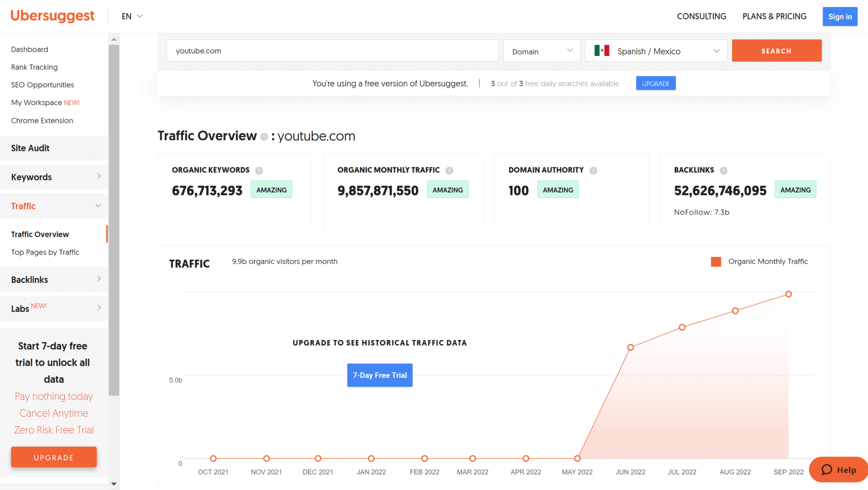
Task: Click the AMAZING badge for Organic Monthly Traffic
Action: [x=448, y=190]
